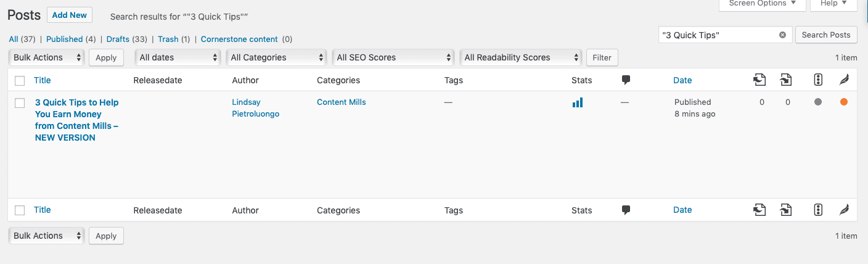Toggle the select-all checkbox in the table header
Viewport: 868px width, 264px height.
(20, 81)
